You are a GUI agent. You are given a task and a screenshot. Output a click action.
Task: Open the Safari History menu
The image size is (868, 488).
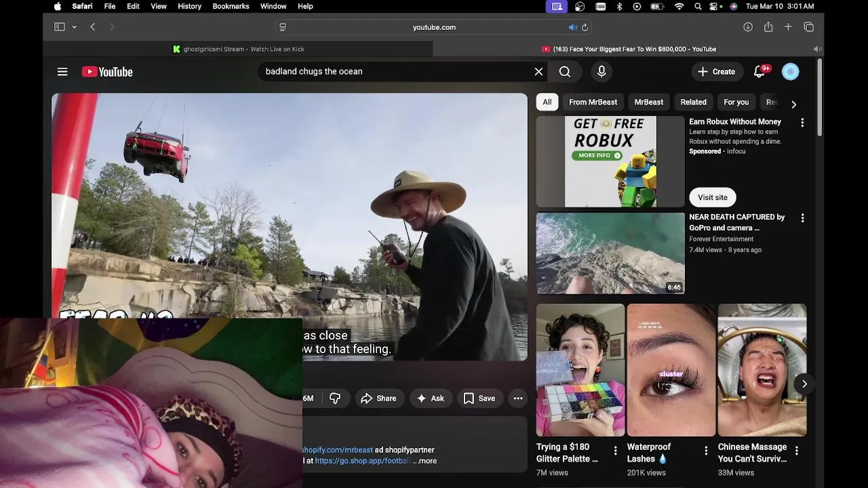click(x=189, y=6)
